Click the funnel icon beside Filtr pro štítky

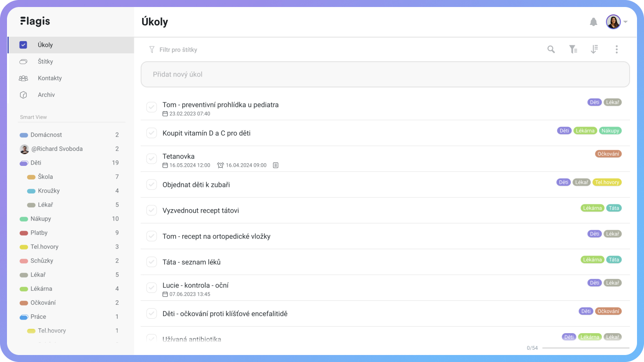pyautogui.click(x=152, y=49)
